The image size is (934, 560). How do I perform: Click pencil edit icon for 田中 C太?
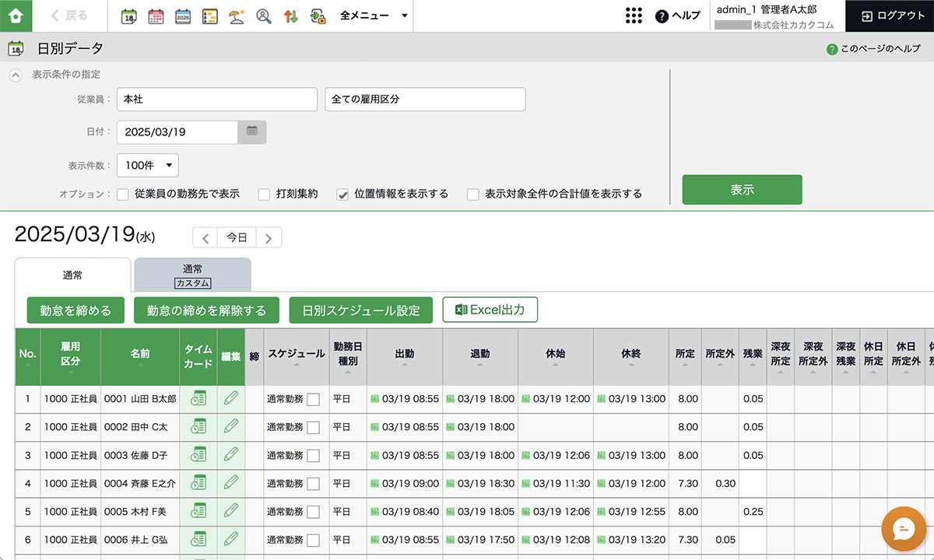click(230, 426)
